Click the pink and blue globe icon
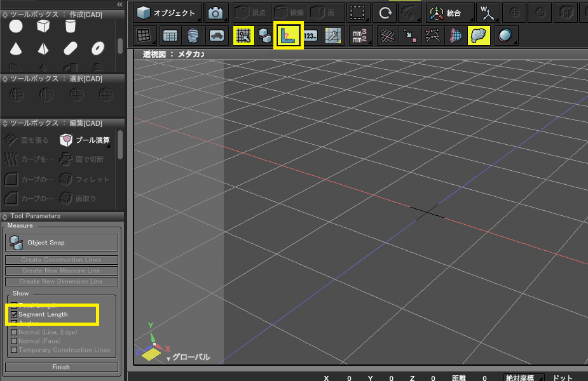 [x=456, y=36]
